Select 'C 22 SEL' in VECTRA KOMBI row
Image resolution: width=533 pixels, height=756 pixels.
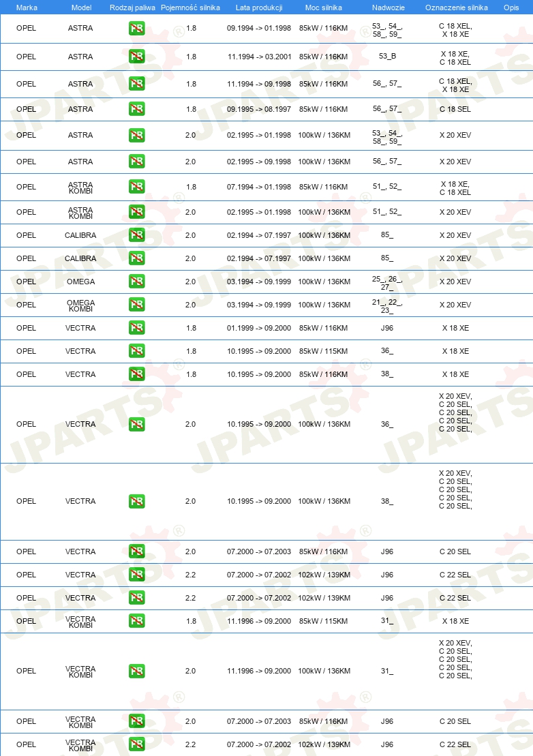[455, 744]
